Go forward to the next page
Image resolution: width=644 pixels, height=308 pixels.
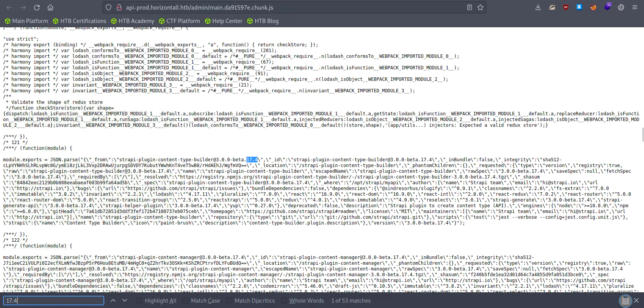(23, 8)
